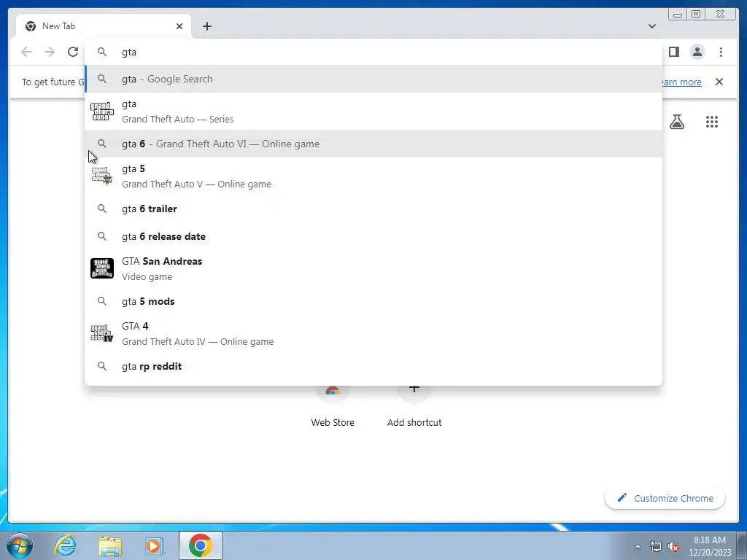
Task: Open the Windows Start menu
Action: [19, 545]
